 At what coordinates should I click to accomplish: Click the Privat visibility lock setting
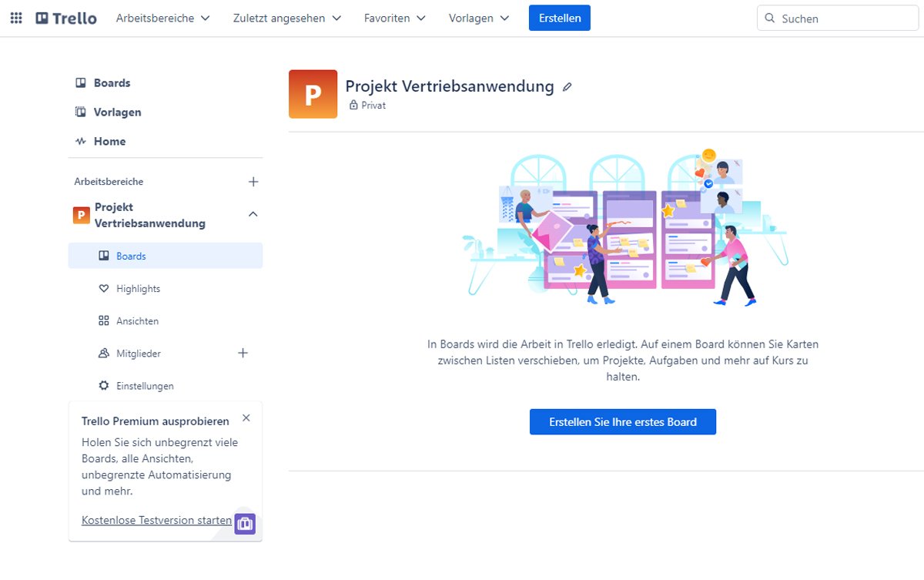[367, 106]
